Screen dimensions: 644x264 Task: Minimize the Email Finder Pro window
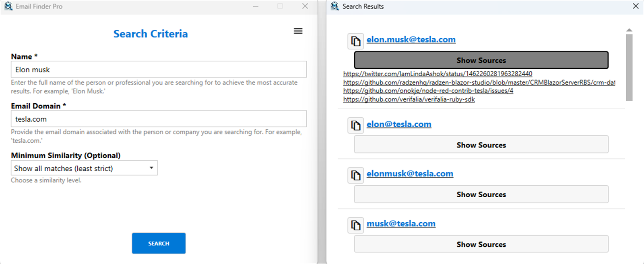[x=256, y=6]
